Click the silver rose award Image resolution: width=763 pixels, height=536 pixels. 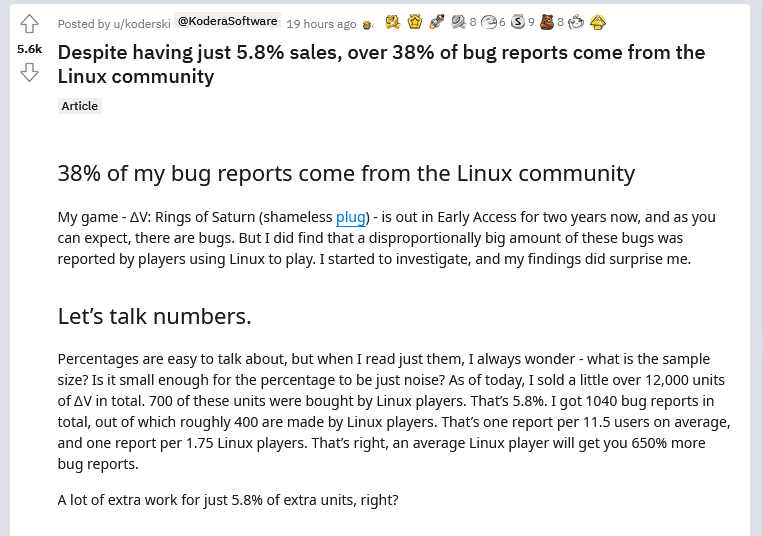[x=458, y=22]
